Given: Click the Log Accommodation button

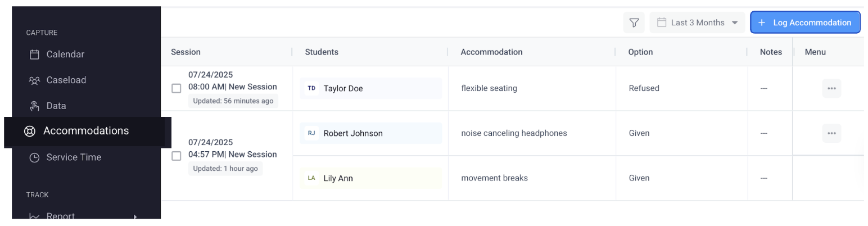Looking at the screenshot, I should coord(805,23).
